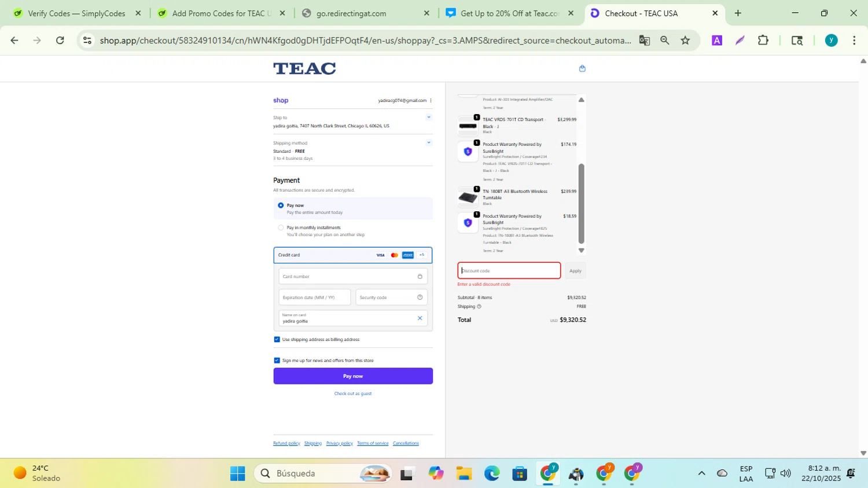Click the TEAC logo

(x=304, y=68)
